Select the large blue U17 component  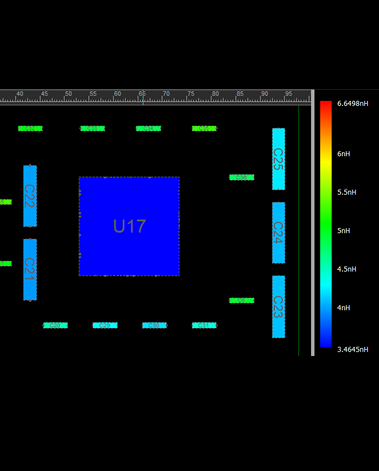[x=129, y=226]
